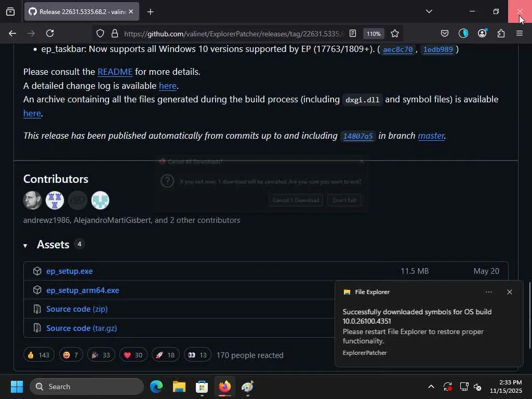
Task: Open commit link aec8c70
Action: tap(397, 49)
